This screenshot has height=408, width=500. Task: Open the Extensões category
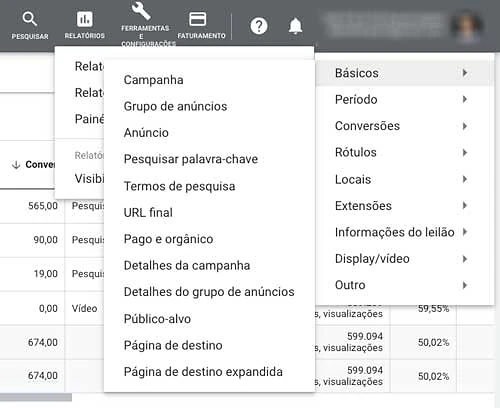[x=405, y=206]
